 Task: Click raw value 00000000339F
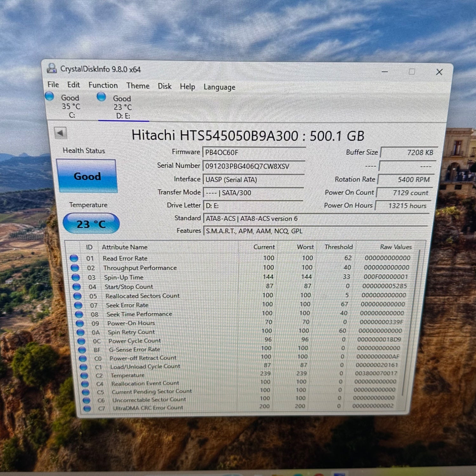[381, 322]
